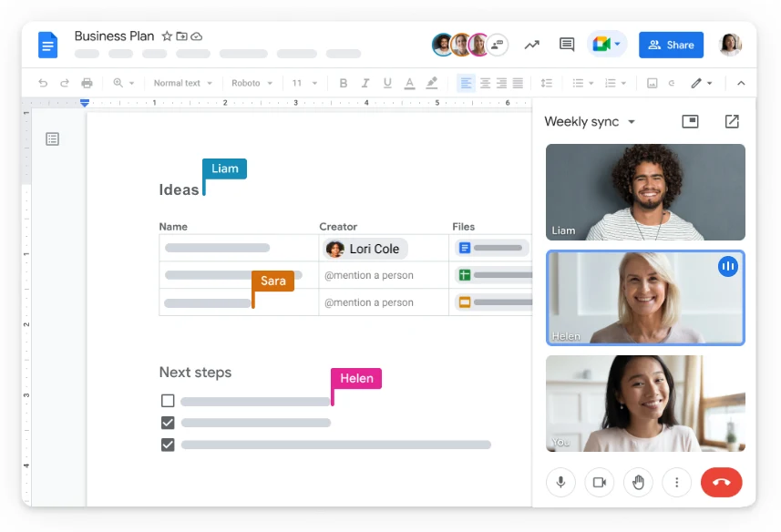The width and height of the screenshot is (781, 532).
Task: Click the Business Plan document title
Action: pyautogui.click(x=114, y=36)
